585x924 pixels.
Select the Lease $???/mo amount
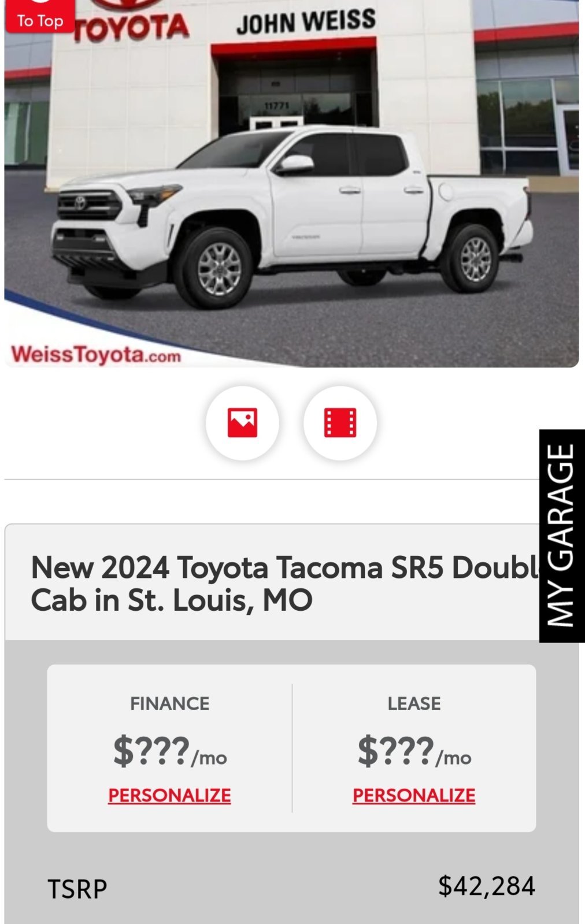[414, 751]
